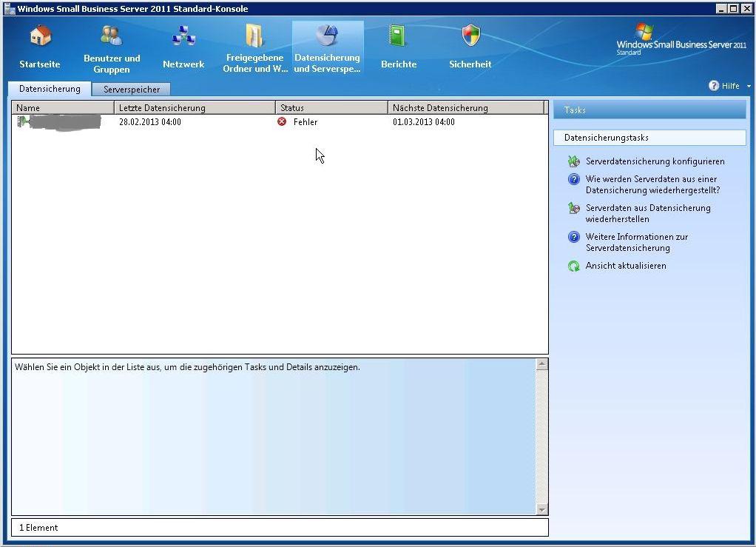
Task: Maximize the console window
Action: pyautogui.click(x=733, y=8)
